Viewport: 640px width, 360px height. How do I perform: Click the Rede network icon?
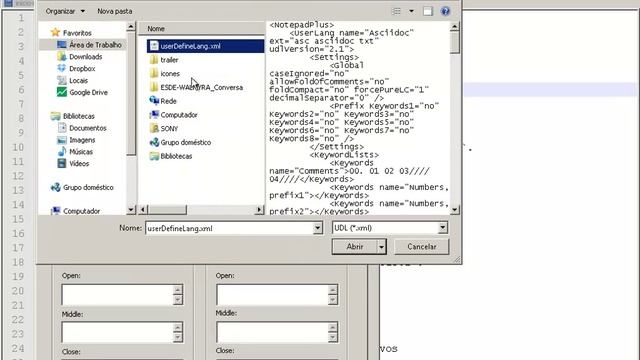[154, 100]
